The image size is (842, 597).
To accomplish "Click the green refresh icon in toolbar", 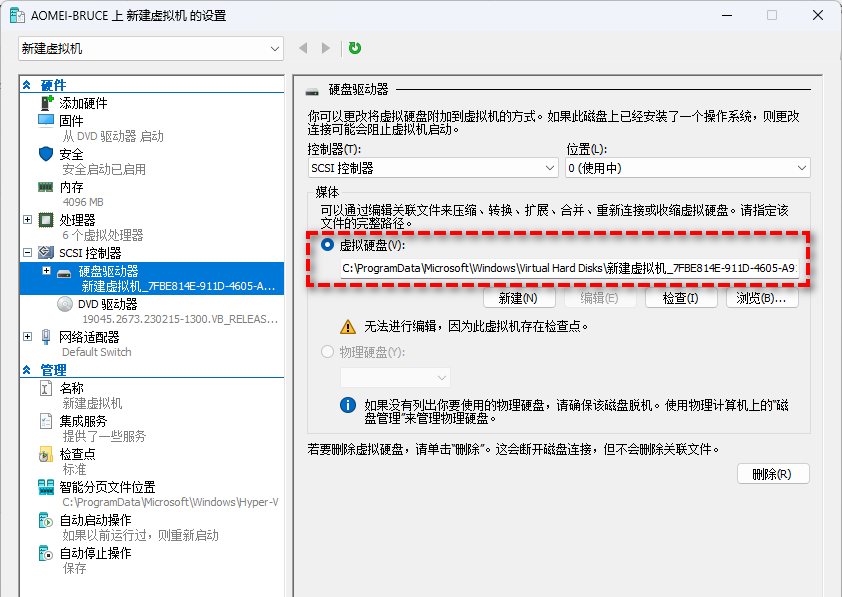I will pyautogui.click(x=354, y=48).
